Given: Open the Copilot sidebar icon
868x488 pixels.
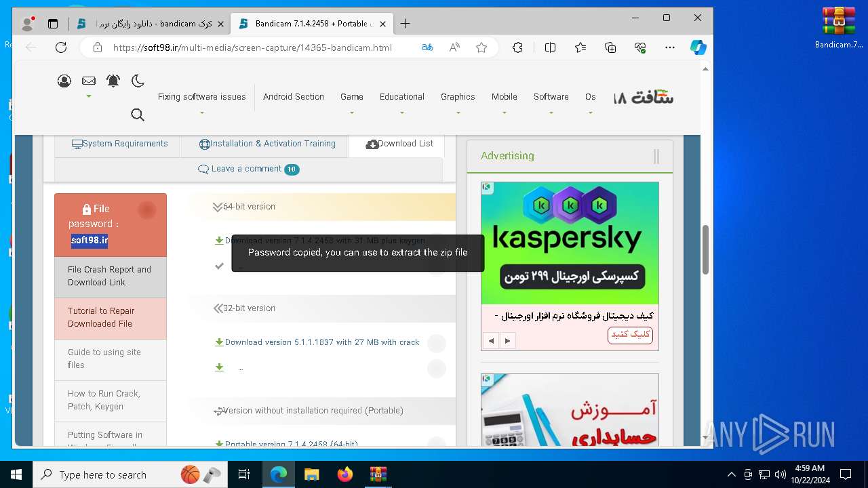Looking at the screenshot, I should point(698,47).
